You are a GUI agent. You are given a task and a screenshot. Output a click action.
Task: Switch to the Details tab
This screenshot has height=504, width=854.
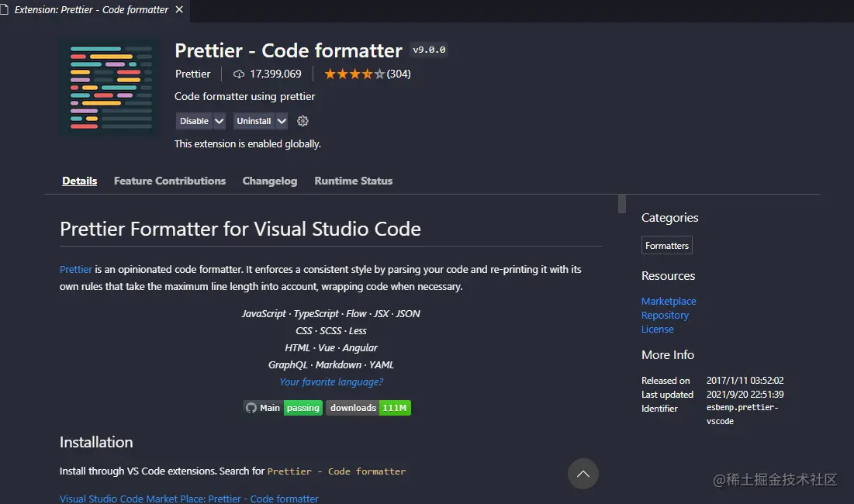[80, 181]
